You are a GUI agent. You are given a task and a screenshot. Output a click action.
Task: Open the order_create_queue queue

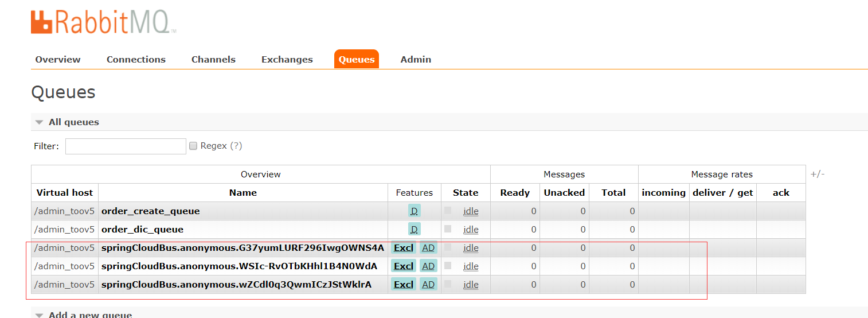coord(151,211)
